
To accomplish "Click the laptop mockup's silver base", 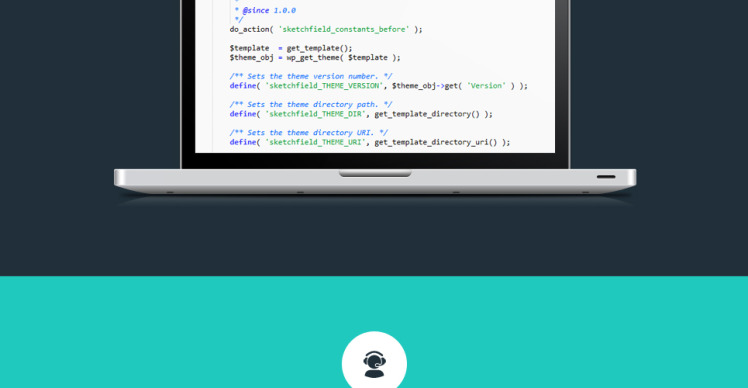I will (x=375, y=181).
